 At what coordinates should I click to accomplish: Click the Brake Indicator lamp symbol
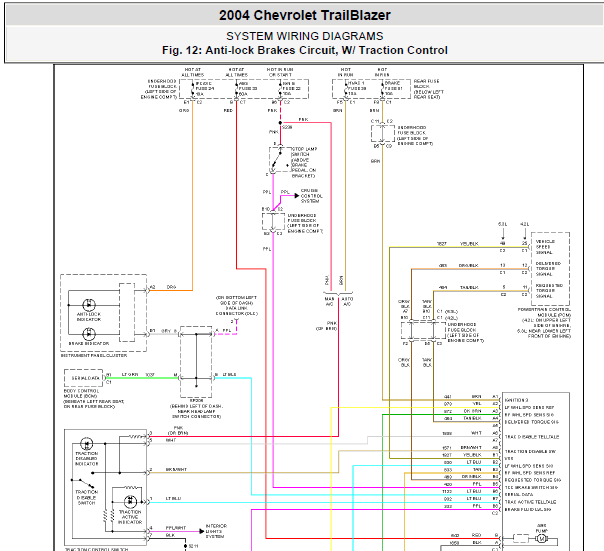point(89,334)
